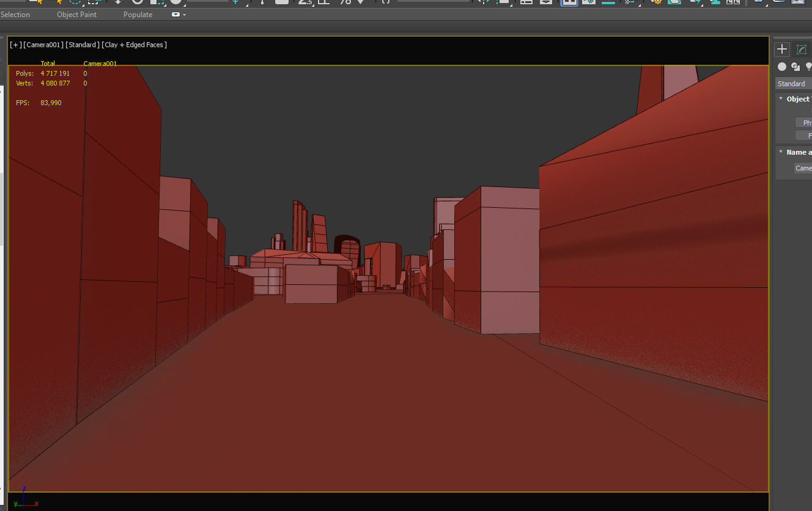Open the [Standard] viewport quality menu
This screenshot has height=511, width=812.
[x=83, y=45]
